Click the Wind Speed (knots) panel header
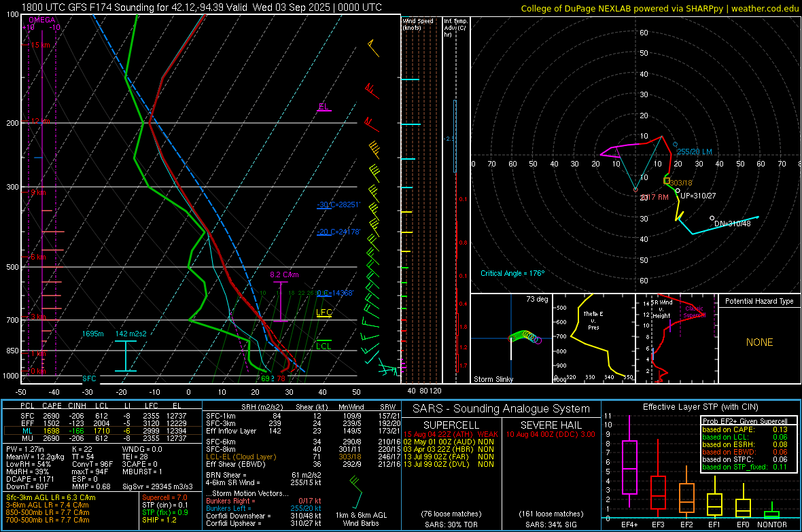The height and width of the screenshot is (532, 802). coord(417,24)
